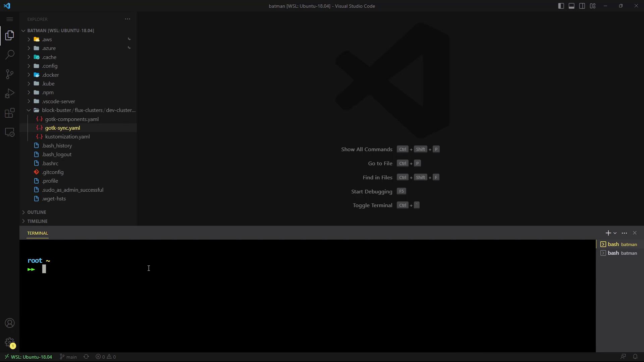Open the Manage gear icon
The width and height of the screenshot is (644, 362).
10,343
